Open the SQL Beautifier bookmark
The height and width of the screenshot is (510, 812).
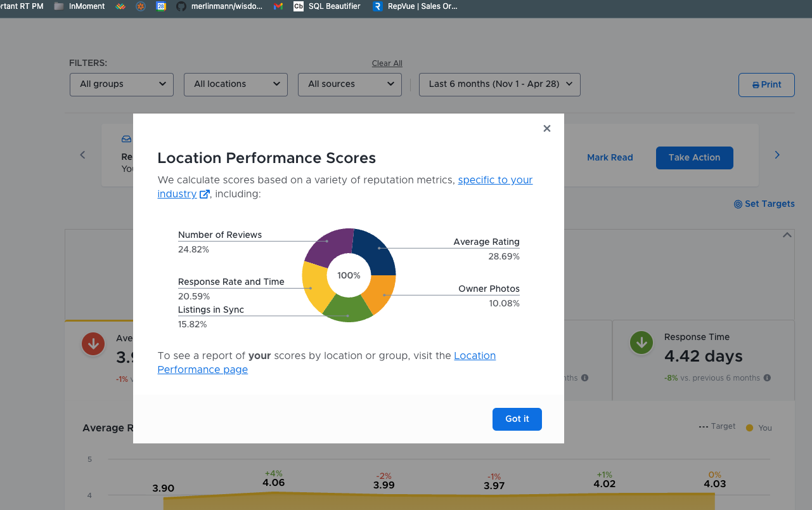point(327,6)
